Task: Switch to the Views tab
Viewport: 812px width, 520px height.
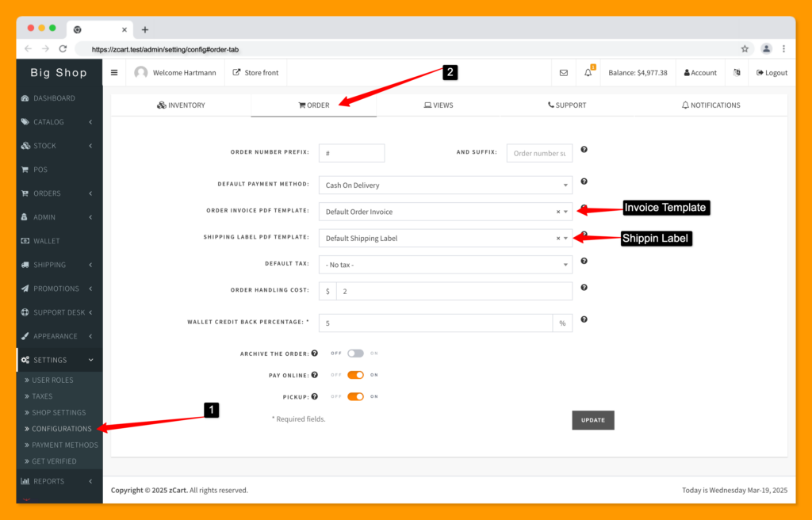Action: tap(439, 105)
